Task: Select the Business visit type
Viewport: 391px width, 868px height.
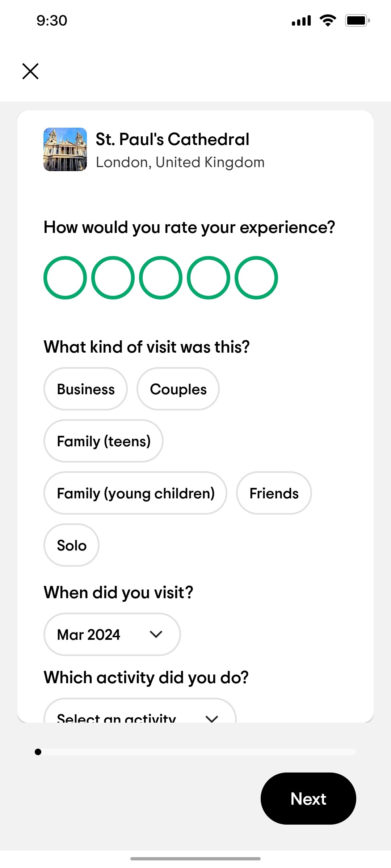Action: point(85,389)
